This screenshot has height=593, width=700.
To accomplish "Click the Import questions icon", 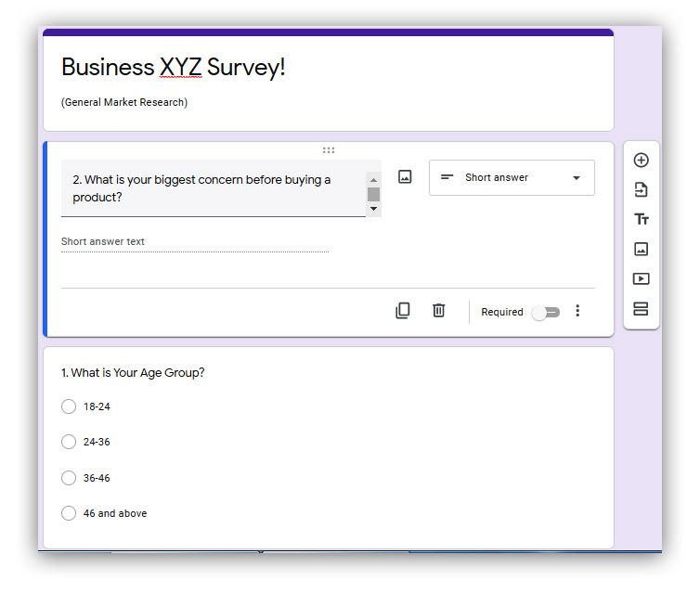I will pos(641,190).
